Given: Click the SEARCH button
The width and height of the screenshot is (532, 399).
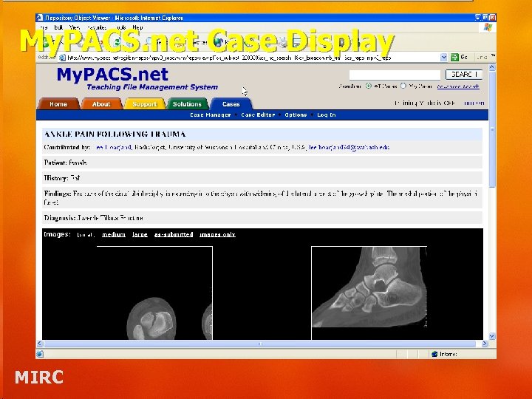Looking at the screenshot, I should (464, 75).
